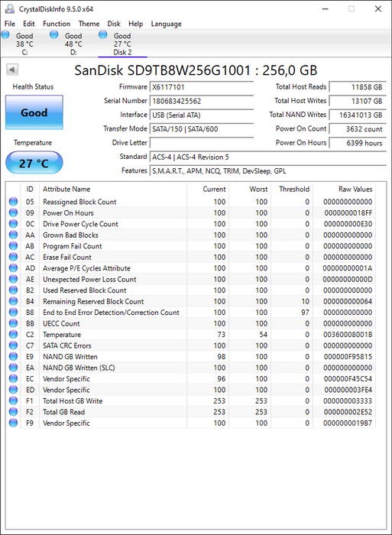392x535 pixels.
Task: Click the previous disk arrow button
Action: tap(12, 70)
